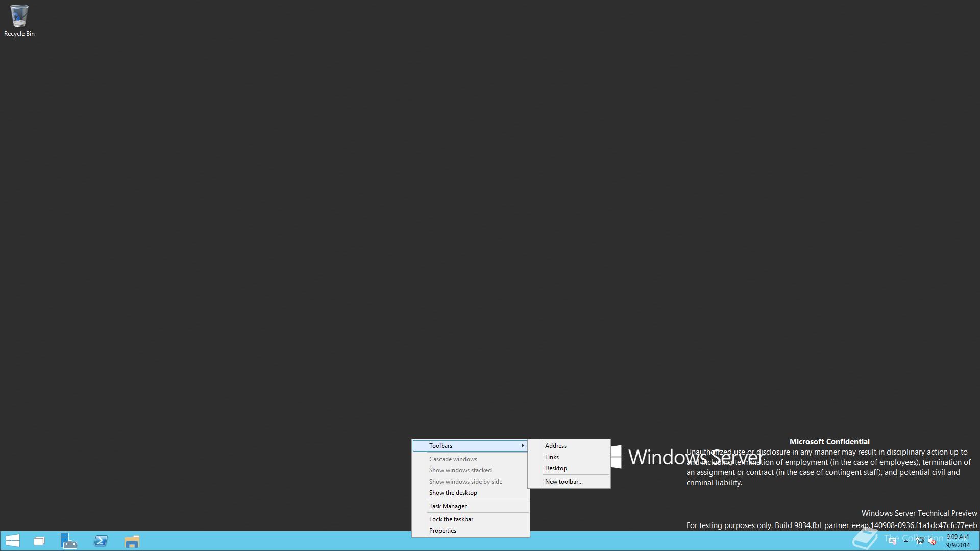Image resolution: width=980 pixels, height=551 pixels.
Task: Open the notifications tray icon
Action: pyautogui.click(x=892, y=541)
